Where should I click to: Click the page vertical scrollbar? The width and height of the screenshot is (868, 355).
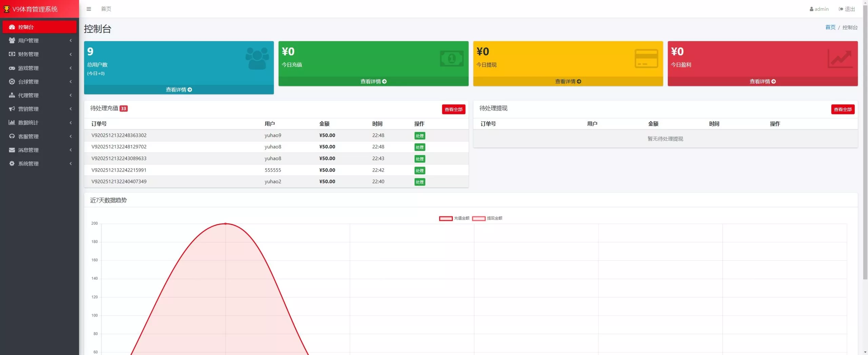(865, 143)
